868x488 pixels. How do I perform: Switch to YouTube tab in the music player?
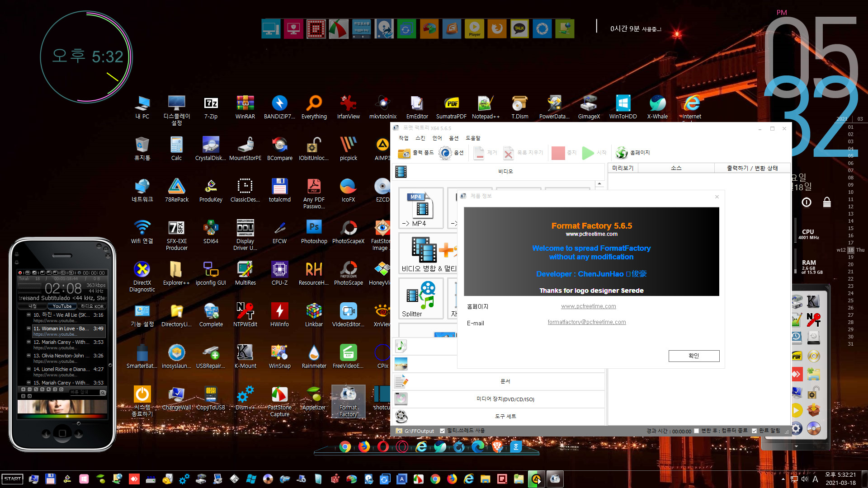coord(62,306)
